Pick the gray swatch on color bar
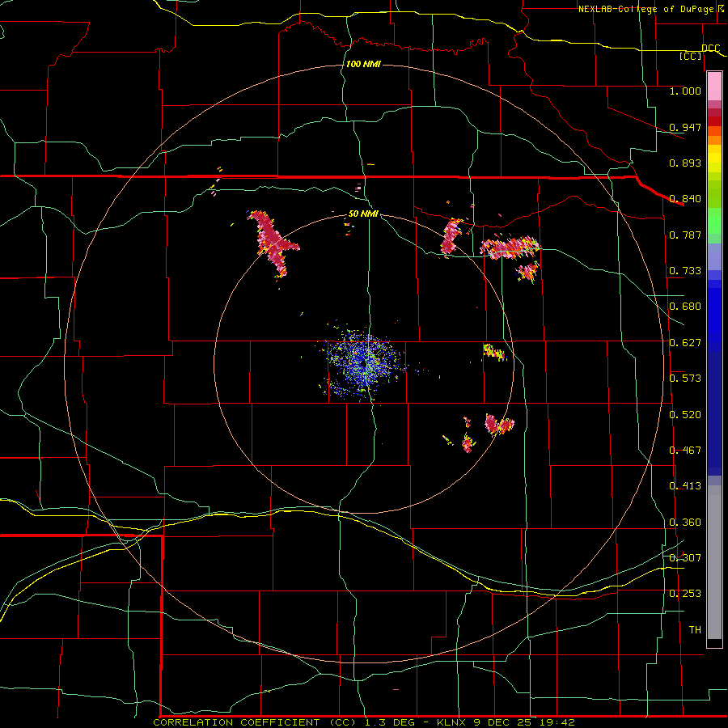The width and height of the screenshot is (728, 728). (714, 562)
